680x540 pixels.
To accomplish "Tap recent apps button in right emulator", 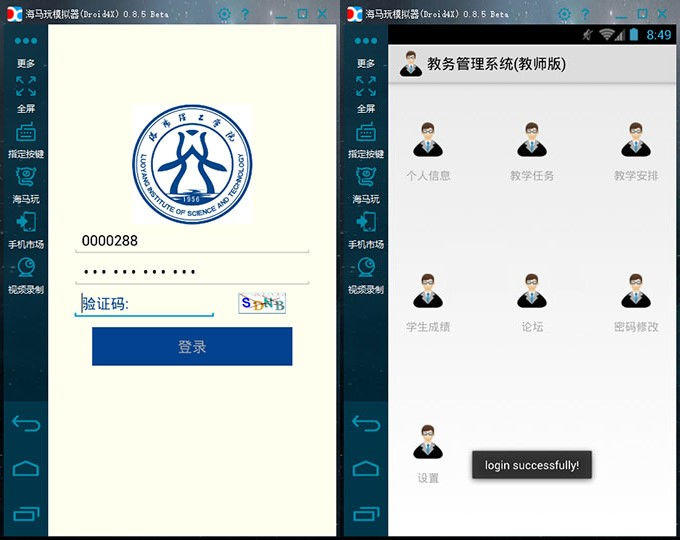I will pos(366,514).
